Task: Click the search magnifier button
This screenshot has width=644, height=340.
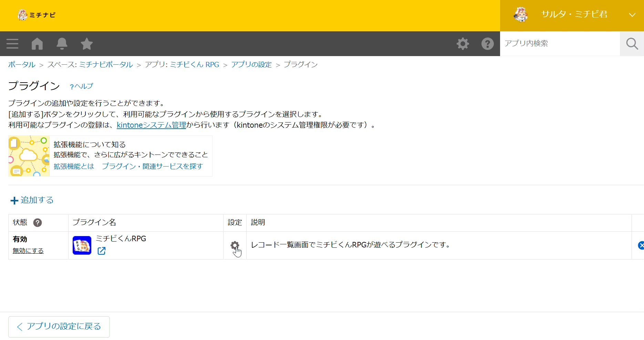Action: 632,44
